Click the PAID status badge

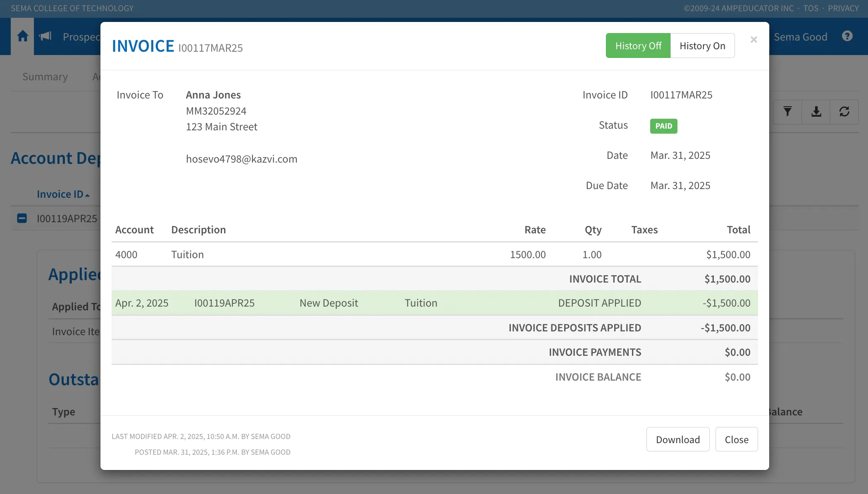[663, 126]
